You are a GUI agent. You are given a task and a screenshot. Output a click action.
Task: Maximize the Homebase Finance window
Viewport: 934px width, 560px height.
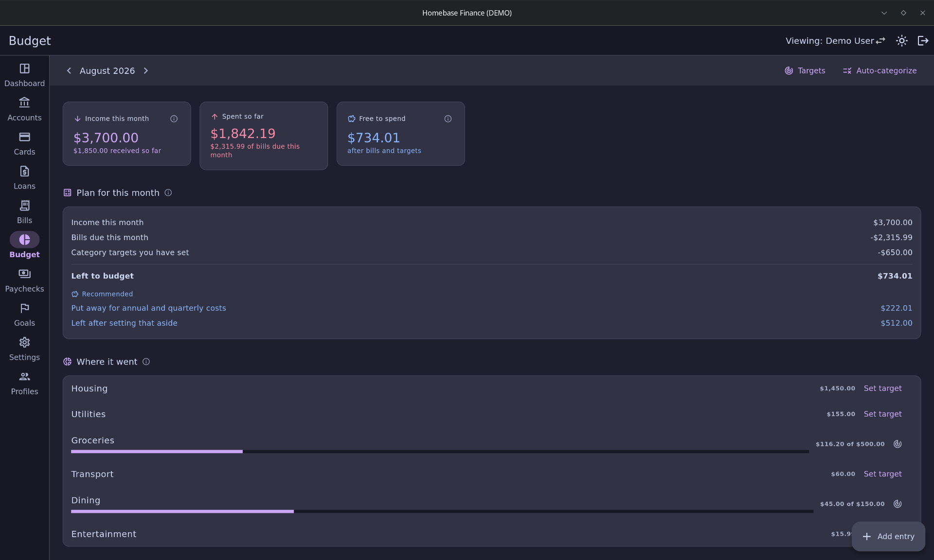903,13
